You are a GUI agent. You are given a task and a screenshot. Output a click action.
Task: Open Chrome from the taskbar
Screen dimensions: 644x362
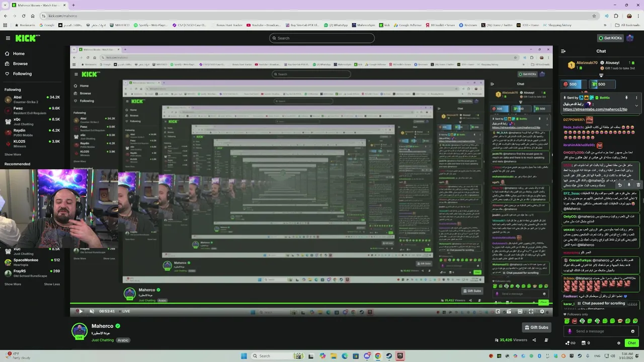378,356
